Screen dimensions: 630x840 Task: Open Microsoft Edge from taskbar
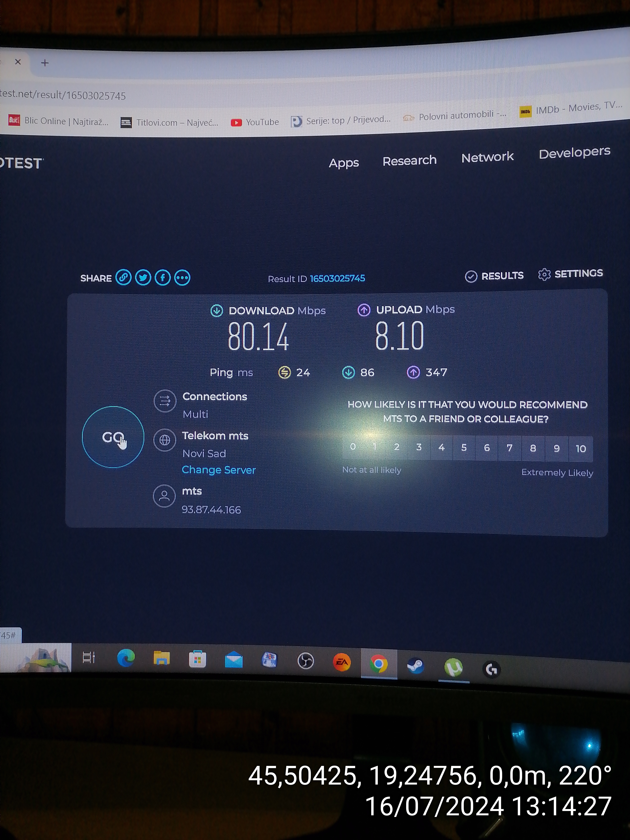[126, 658]
